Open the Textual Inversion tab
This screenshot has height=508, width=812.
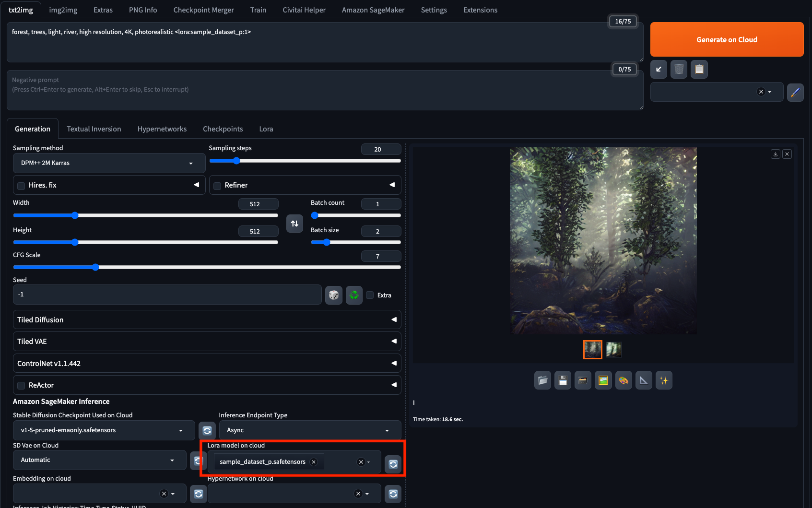94,129
